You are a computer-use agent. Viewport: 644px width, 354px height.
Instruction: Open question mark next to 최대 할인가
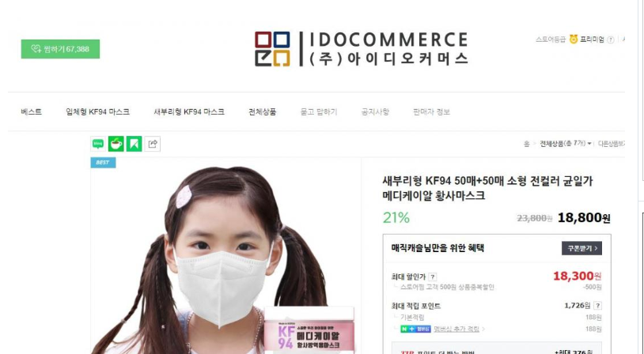pyautogui.click(x=433, y=277)
